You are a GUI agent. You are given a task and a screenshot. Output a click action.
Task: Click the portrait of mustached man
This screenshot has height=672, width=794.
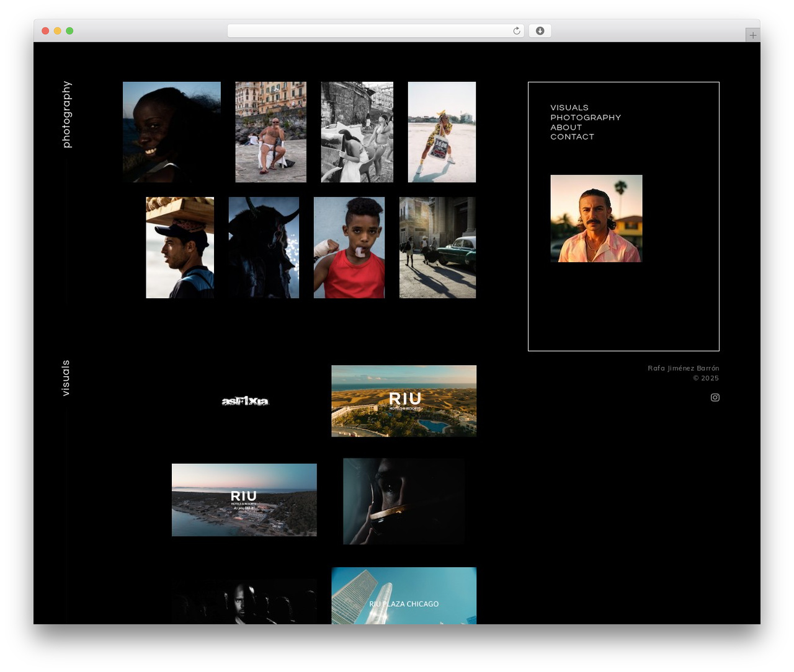pyautogui.click(x=596, y=218)
